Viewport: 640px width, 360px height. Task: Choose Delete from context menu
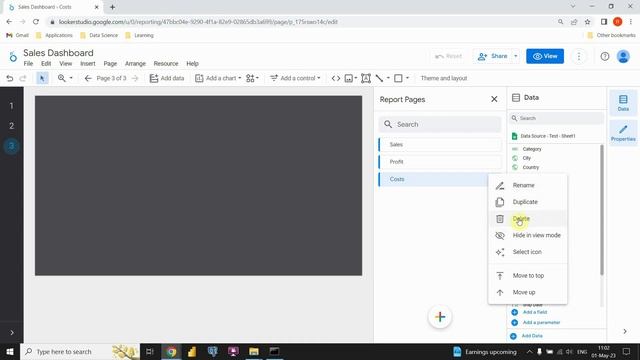pos(527,219)
